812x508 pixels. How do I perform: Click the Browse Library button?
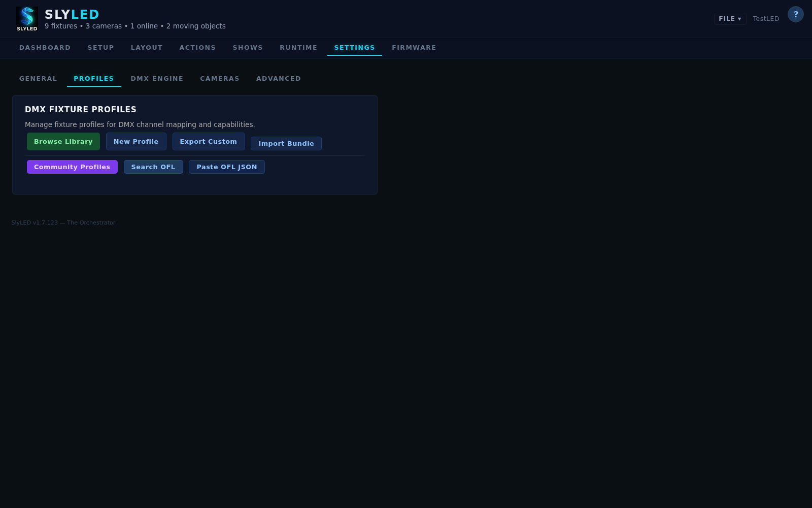(x=63, y=142)
